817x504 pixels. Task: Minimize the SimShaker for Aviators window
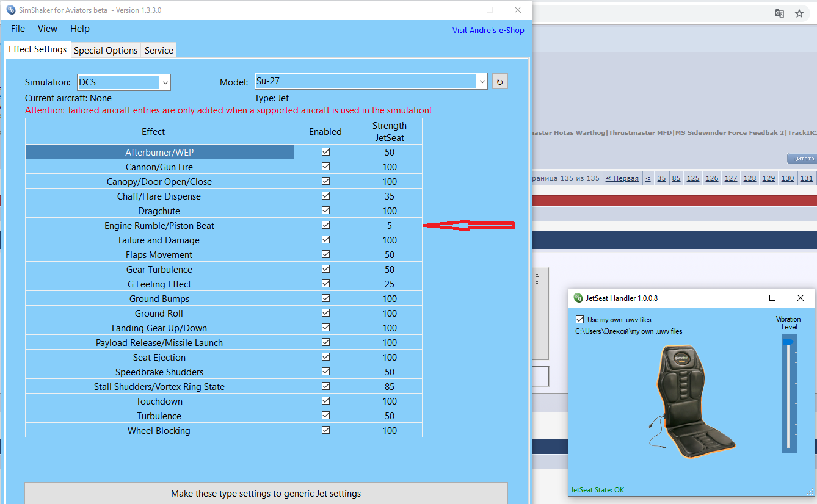pyautogui.click(x=462, y=10)
